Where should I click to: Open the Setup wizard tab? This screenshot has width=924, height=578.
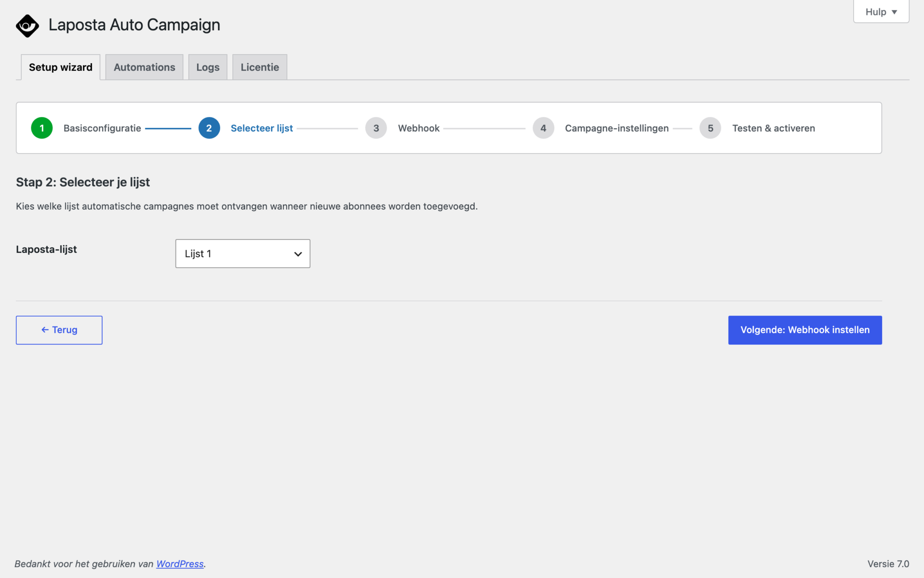tap(60, 67)
